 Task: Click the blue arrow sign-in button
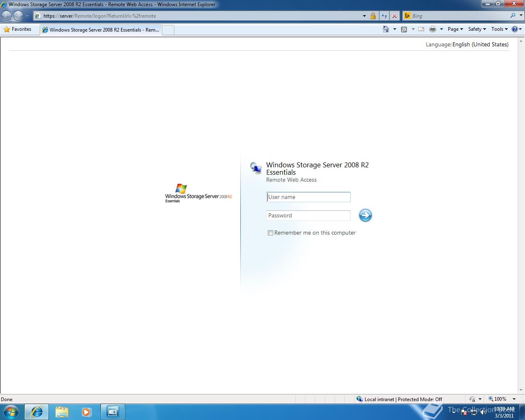(365, 215)
